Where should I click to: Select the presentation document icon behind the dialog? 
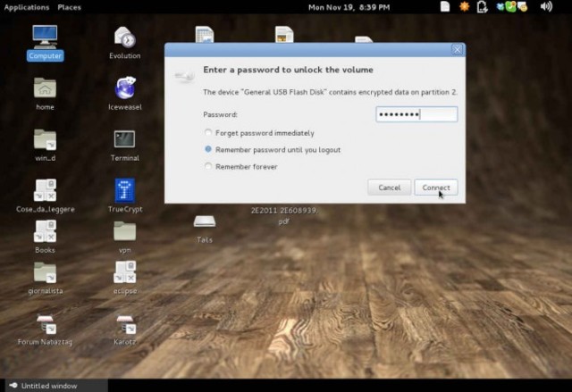click(x=284, y=34)
